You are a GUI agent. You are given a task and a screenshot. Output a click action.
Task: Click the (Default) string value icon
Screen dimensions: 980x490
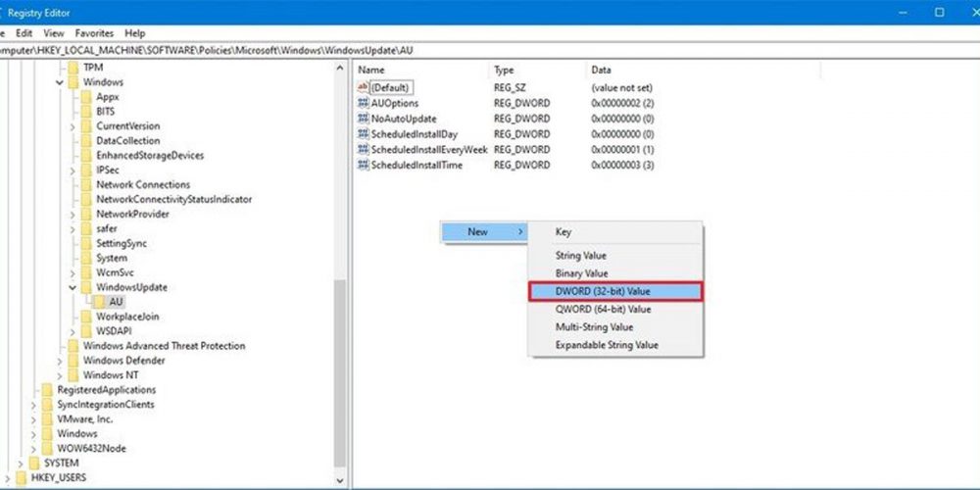(363, 87)
